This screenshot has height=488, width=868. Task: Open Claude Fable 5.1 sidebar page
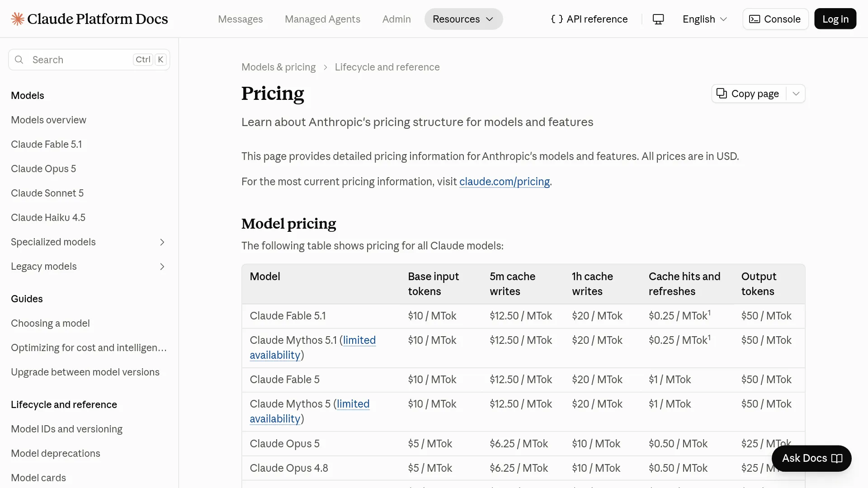(x=46, y=144)
